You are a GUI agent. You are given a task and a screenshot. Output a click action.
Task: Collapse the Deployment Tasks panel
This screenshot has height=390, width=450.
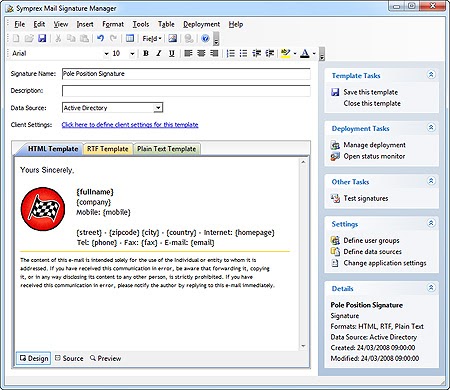(x=431, y=128)
